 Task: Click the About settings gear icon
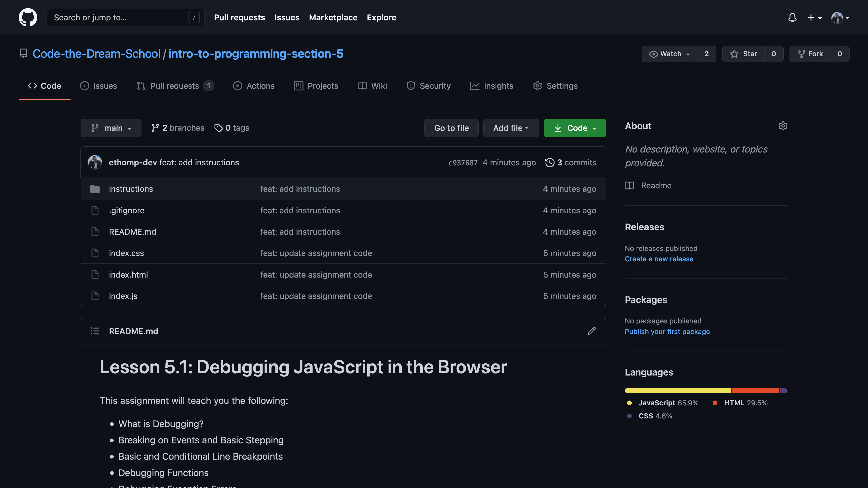[x=783, y=126]
